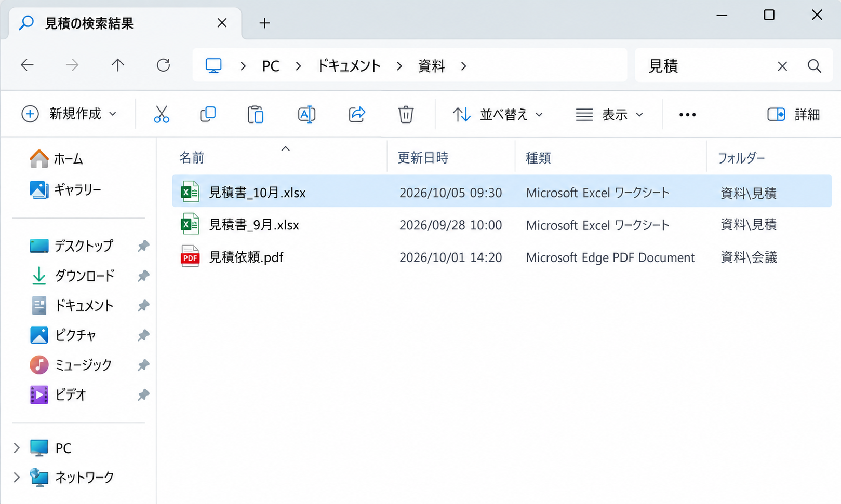Sort by the 更新日時 column header
This screenshot has width=841, height=504.
click(x=423, y=158)
